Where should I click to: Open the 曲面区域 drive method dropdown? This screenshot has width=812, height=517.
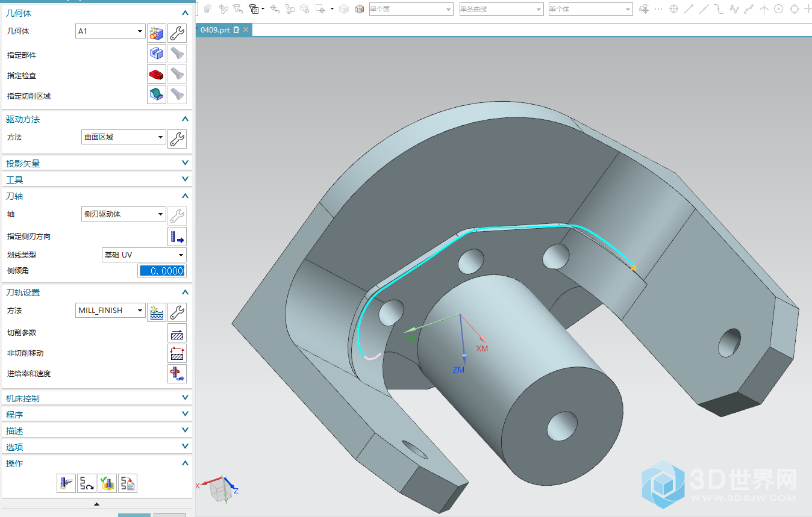click(123, 137)
